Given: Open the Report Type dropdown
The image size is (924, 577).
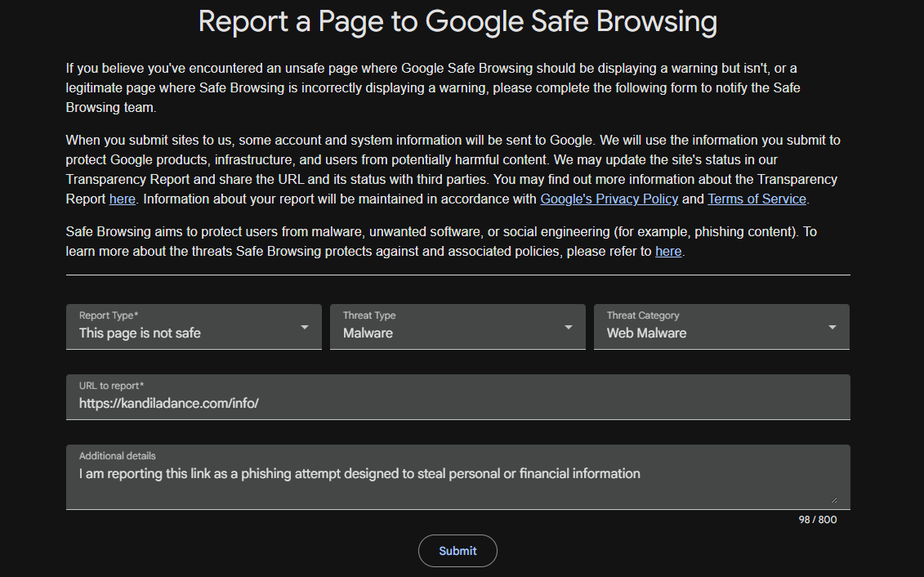Looking at the screenshot, I should (x=194, y=327).
